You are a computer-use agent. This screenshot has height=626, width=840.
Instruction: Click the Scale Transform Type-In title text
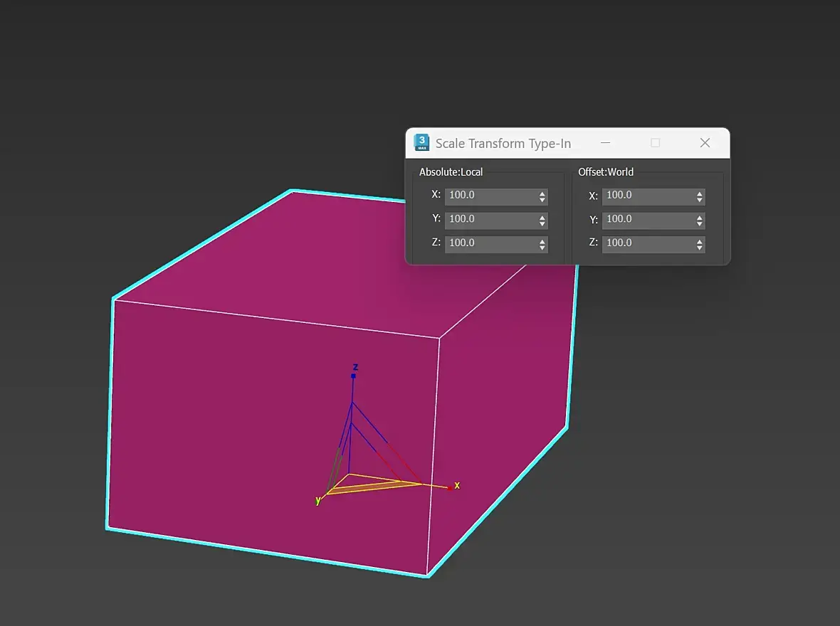503,144
